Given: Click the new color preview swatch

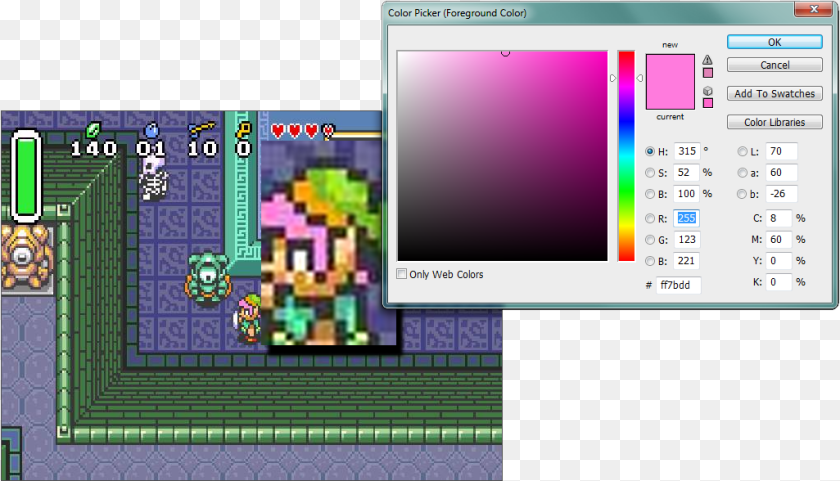Looking at the screenshot, I should click(x=670, y=67).
